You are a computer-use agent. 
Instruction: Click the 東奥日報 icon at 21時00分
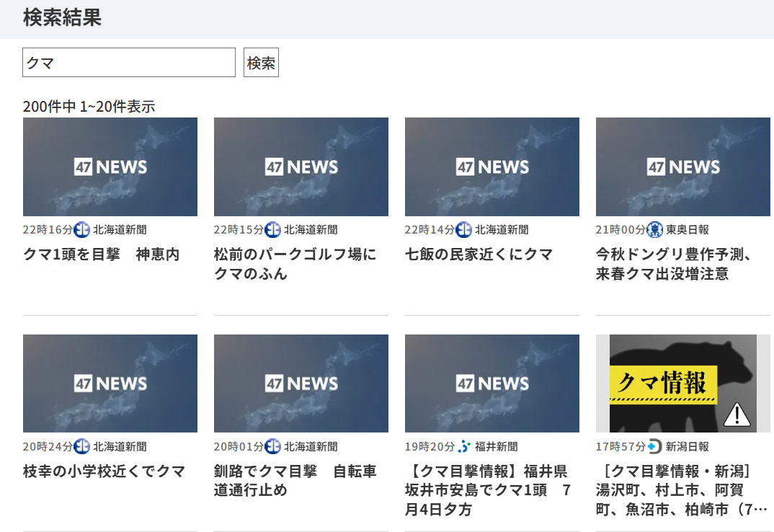(x=654, y=230)
